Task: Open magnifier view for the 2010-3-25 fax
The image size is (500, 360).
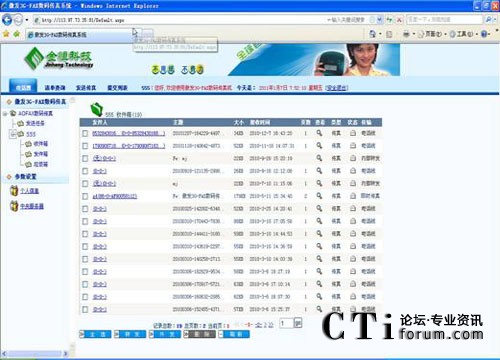Action: 319,208
